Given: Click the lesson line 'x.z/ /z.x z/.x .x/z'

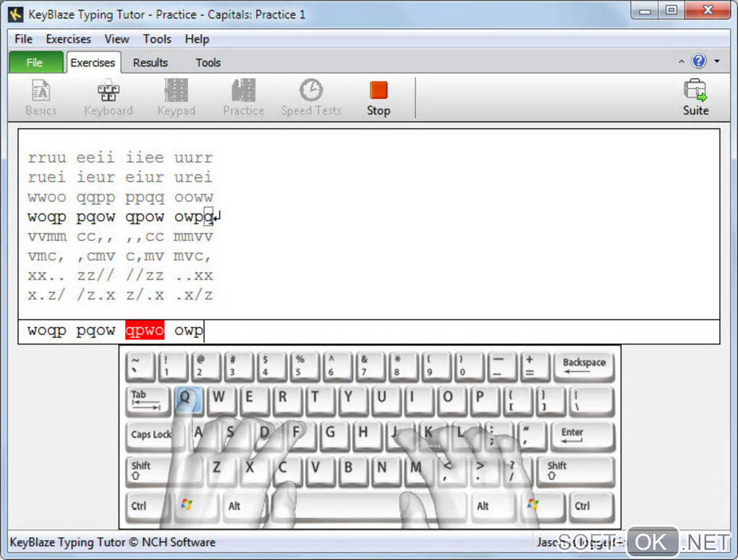Looking at the screenshot, I should click(120, 295).
